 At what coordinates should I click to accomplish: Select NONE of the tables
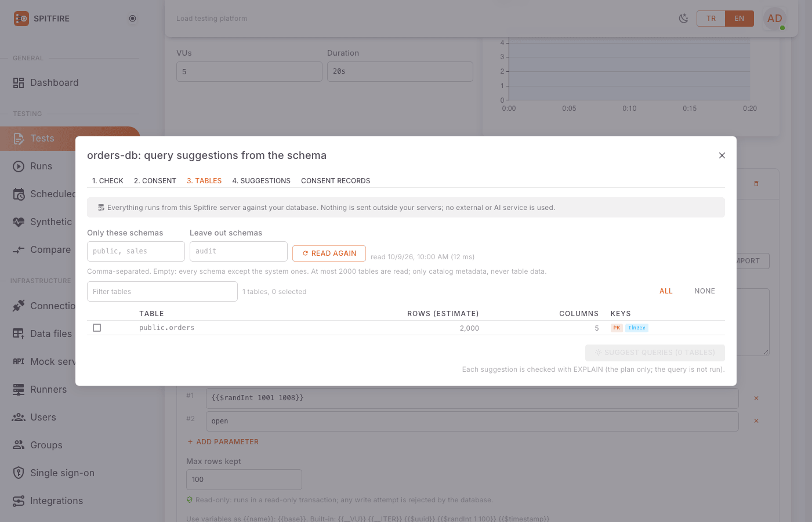pyautogui.click(x=705, y=291)
